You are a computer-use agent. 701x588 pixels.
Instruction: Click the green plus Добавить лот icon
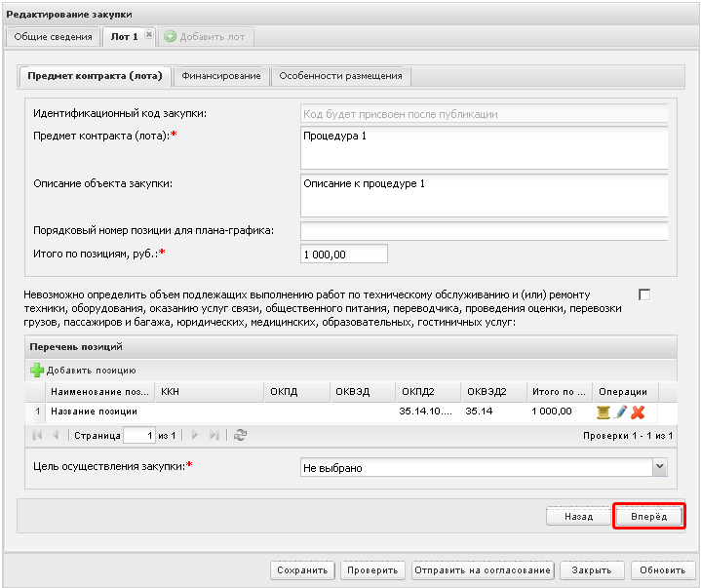pos(170,37)
